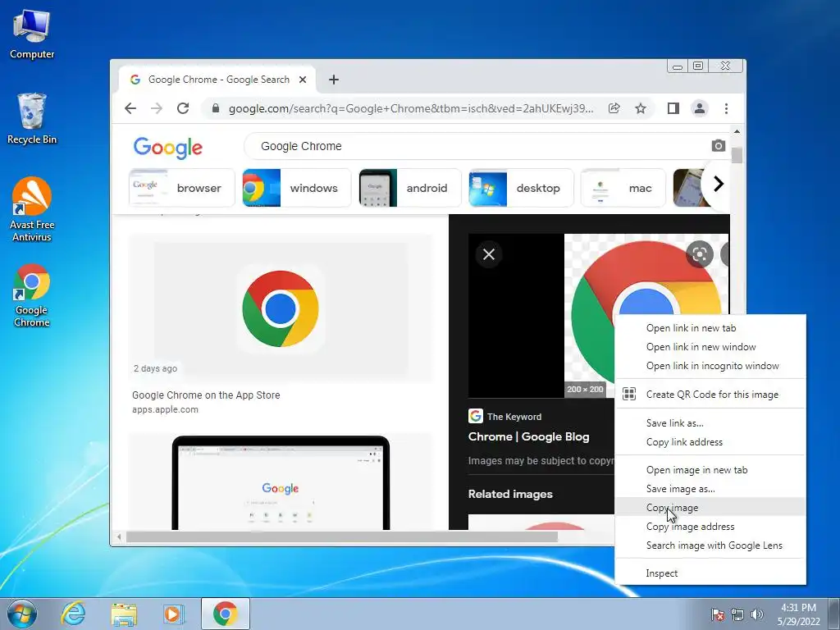Select Google Chrome desktop shortcut

tap(32, 295)
